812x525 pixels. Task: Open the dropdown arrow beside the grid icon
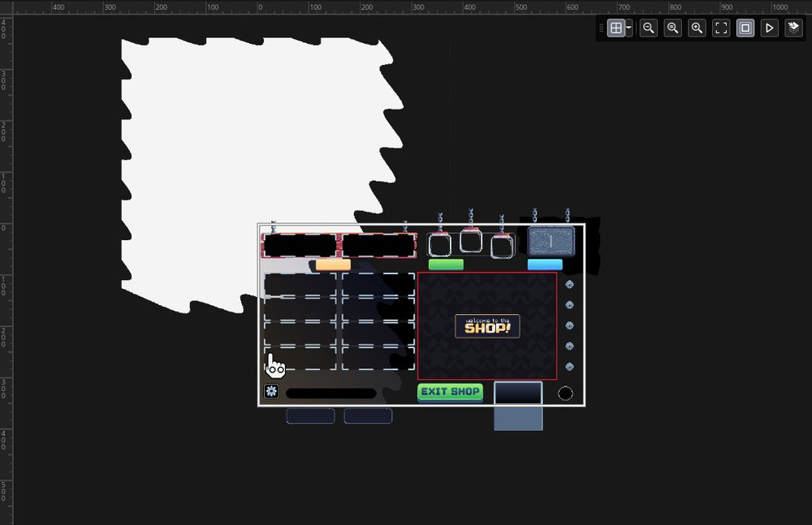627,27
